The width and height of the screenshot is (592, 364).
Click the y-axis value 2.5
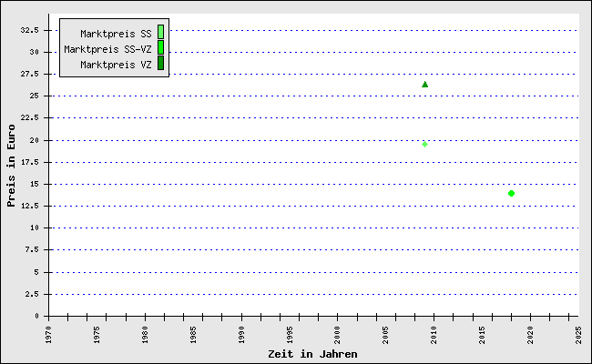coord(32,294)
